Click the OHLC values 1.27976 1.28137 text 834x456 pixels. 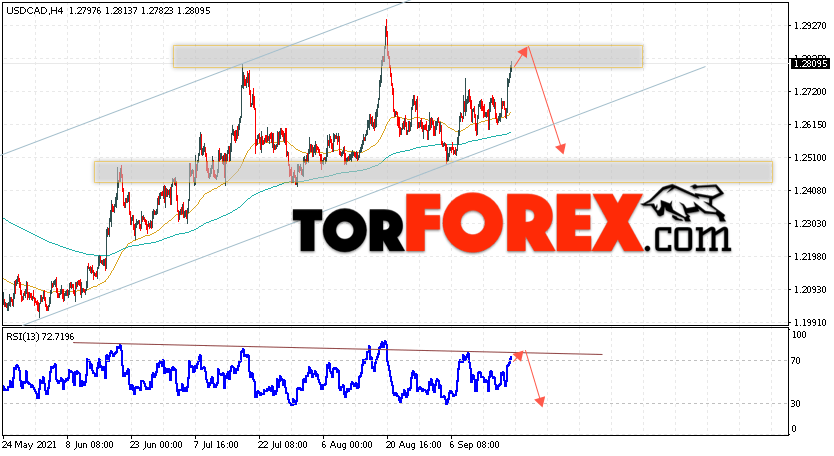(103, 10)
